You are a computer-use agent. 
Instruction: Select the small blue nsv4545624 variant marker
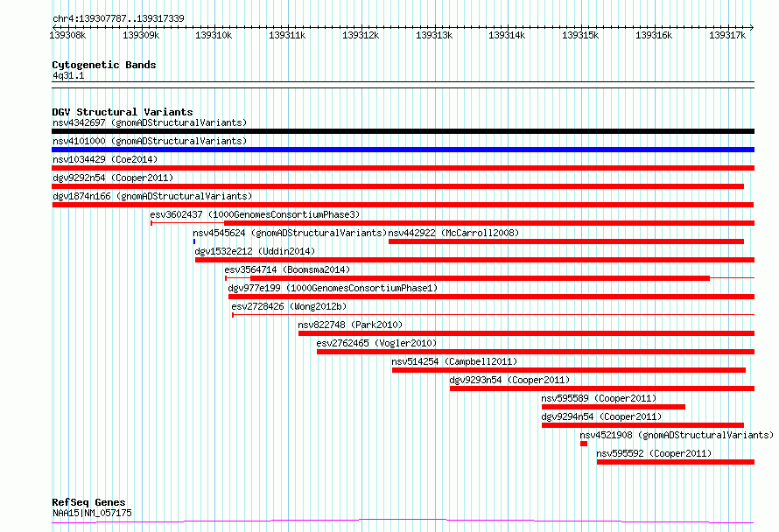194,241
